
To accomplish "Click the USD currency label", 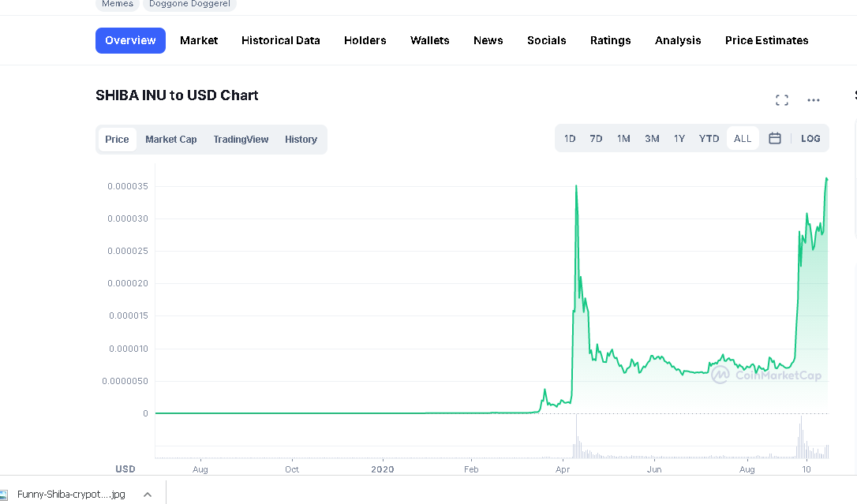I will (x=125, y=469).
